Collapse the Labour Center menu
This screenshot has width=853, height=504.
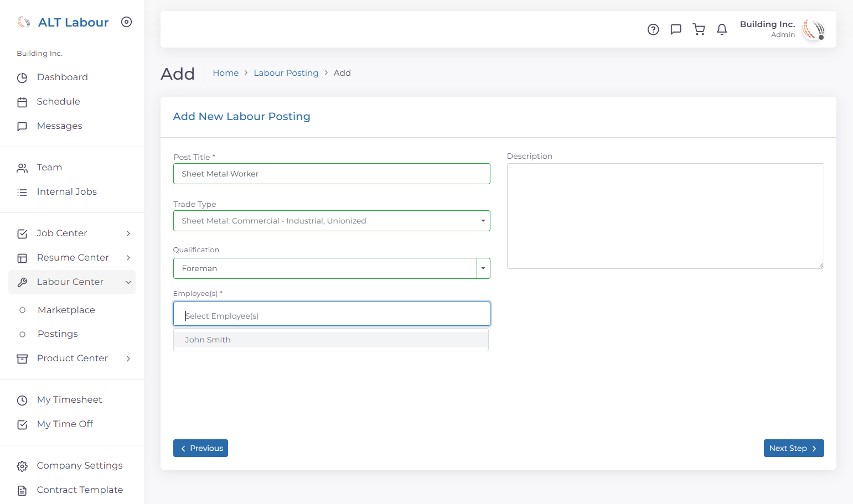coord(72,282)
